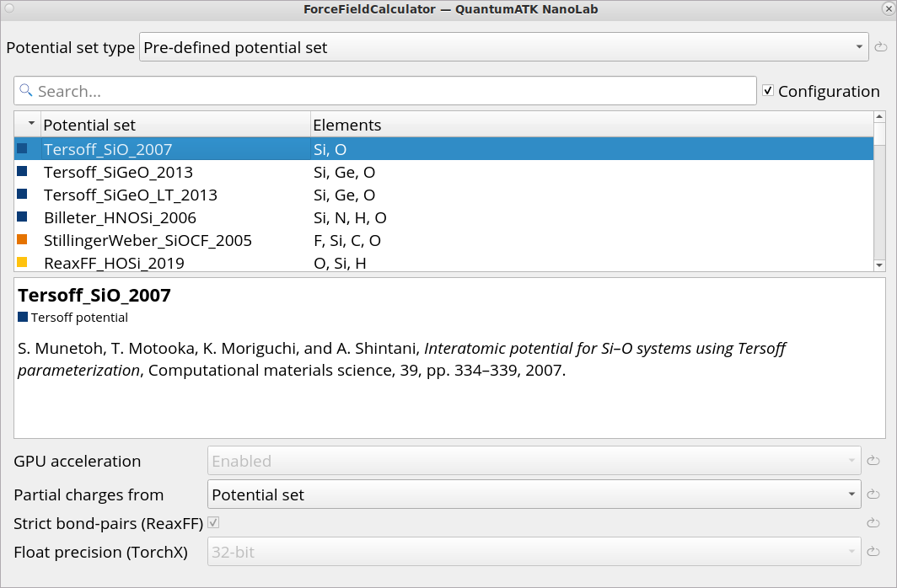This screenshot has width=897, height=588.
Task: Click the Munetoh citation text
Action: pos(401,360)
